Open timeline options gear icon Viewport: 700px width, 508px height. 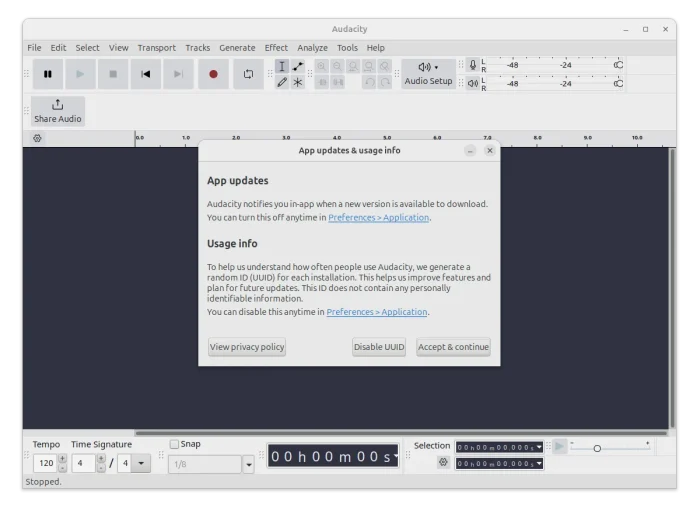38,138
